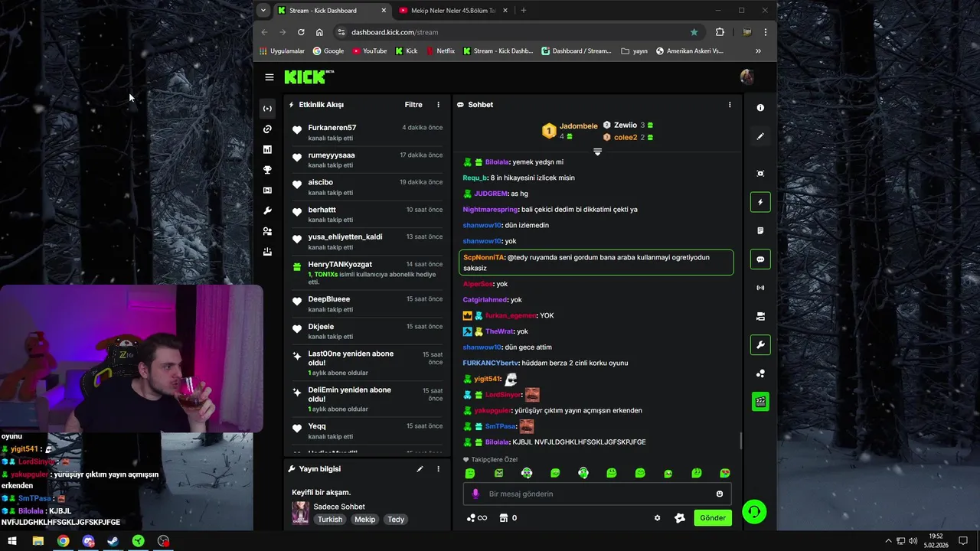Toggle the wrench stream info panel icon
The width and height of the screenshot is (980, 551).
(760, 345)
